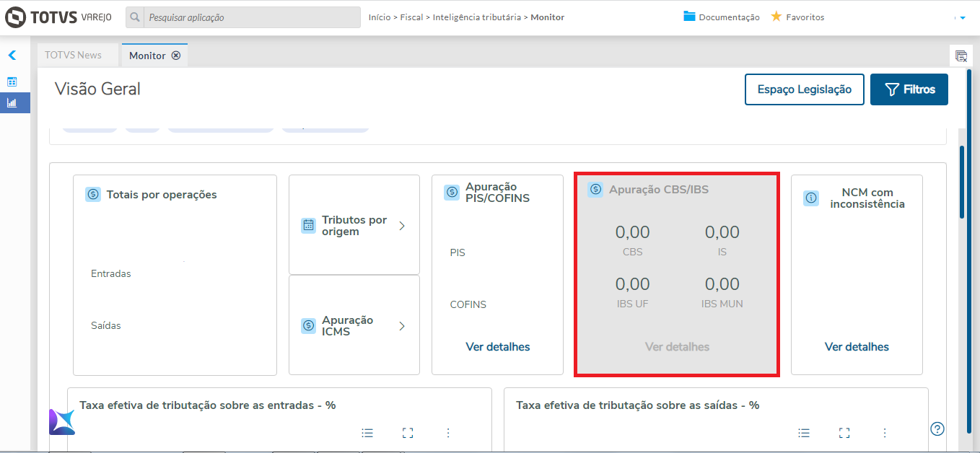Collapse the sidebar with the left chevron
The height and width of the screenshot is (453, 980).
12,56
